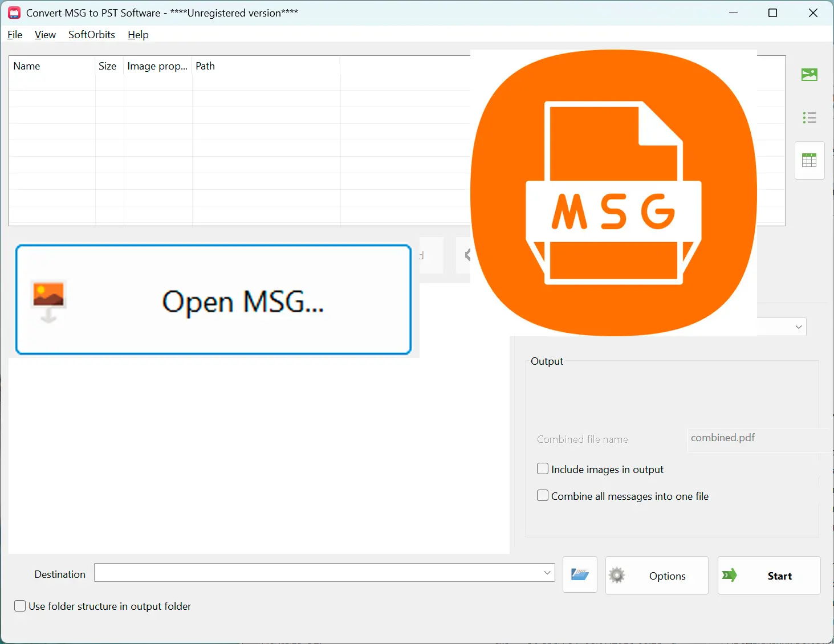Enable Include images in output

[543, 469]
